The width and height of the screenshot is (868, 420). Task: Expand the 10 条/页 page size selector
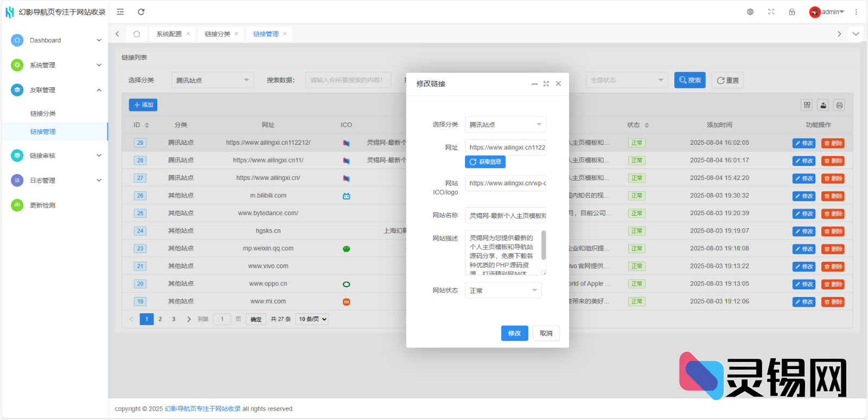click(x=312, y=319)
